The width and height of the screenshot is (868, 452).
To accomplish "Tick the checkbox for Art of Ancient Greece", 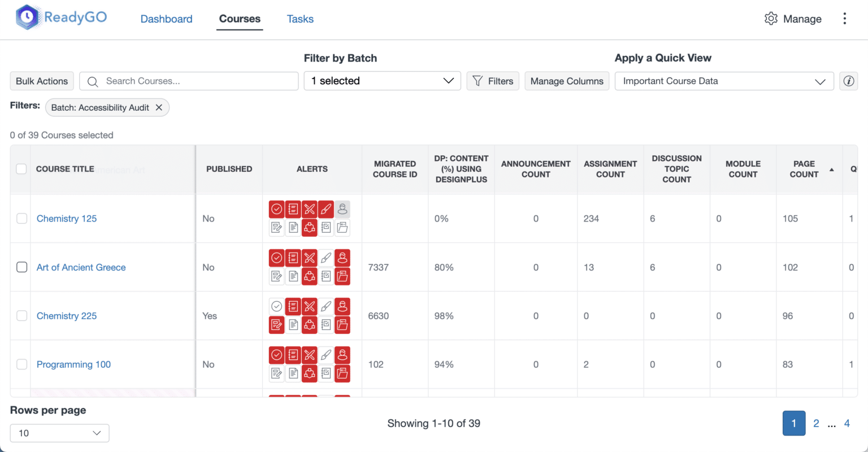I will point(21,267).
